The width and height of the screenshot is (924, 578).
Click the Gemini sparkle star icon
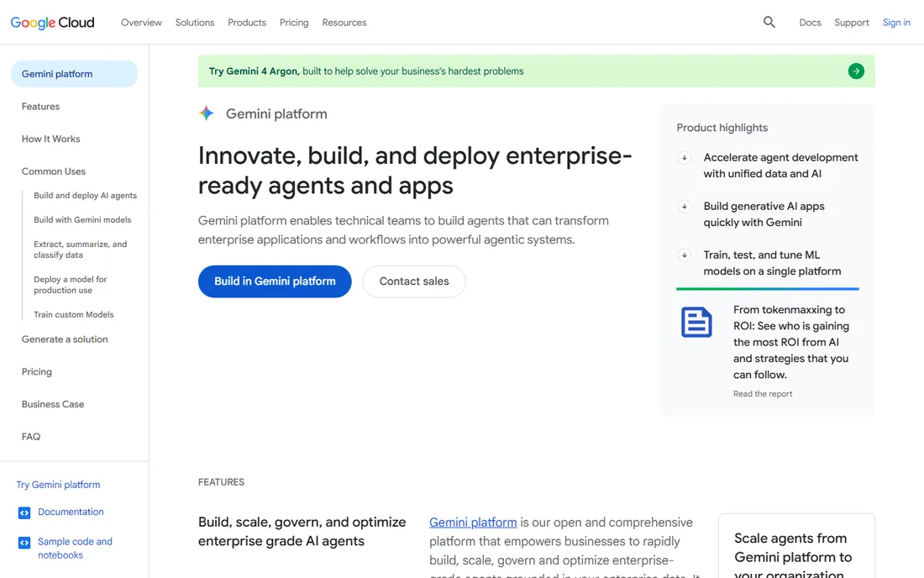(207, 113)
